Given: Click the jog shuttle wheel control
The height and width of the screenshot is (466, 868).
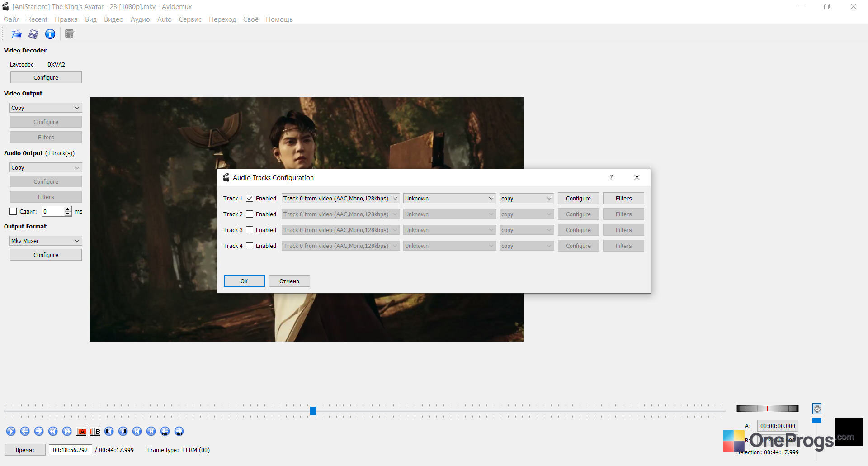Looking at the screenshot, I should point(767,409).
